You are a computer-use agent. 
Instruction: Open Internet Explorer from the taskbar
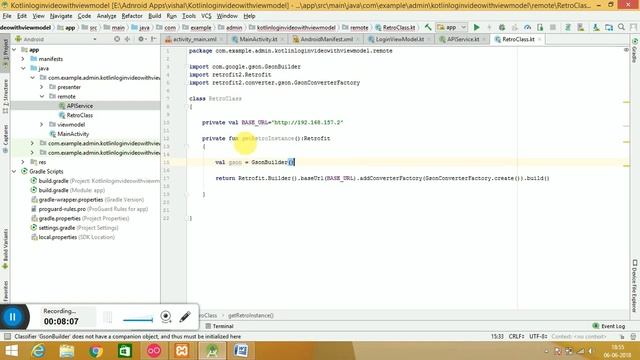38,351
